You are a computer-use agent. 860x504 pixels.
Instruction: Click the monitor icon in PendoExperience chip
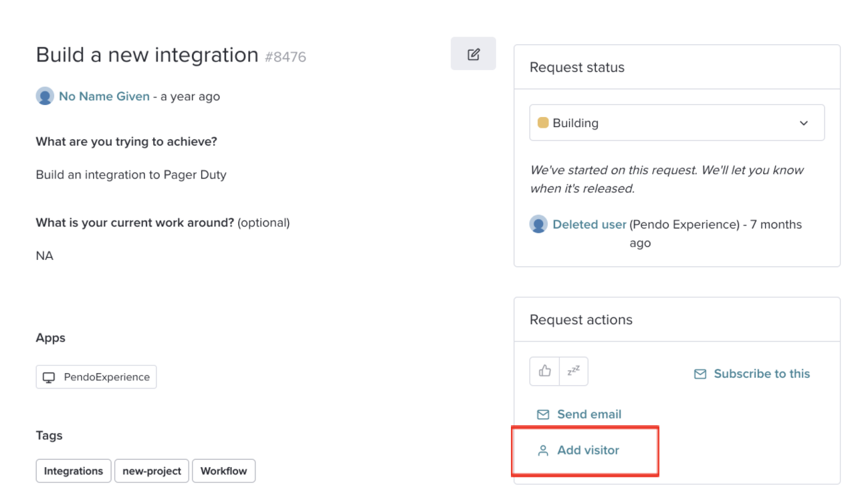[49, 378]
